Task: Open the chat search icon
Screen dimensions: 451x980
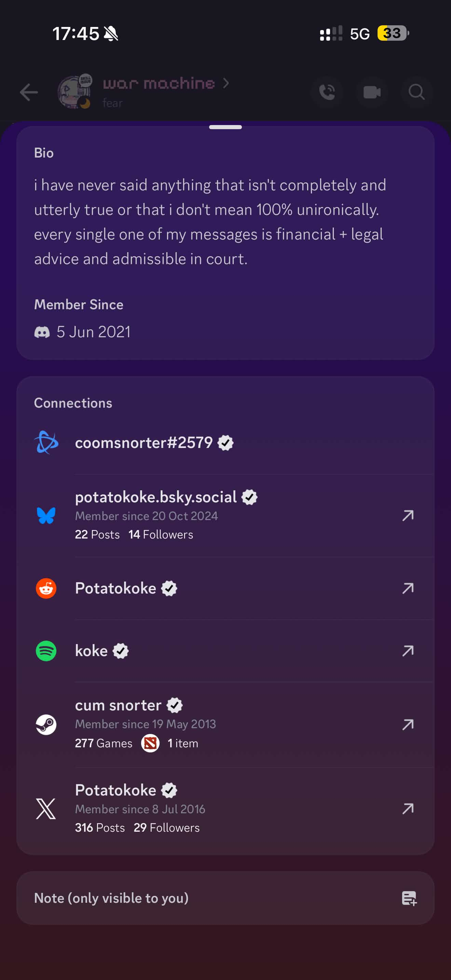Action: (x=416, y=92)
